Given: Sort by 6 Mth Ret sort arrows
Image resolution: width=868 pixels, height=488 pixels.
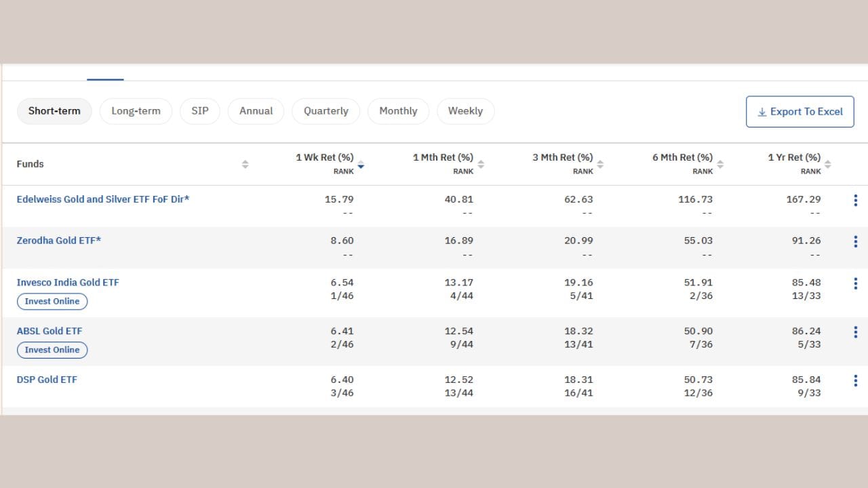Looking at the screenshot, I should pos(720,164).
